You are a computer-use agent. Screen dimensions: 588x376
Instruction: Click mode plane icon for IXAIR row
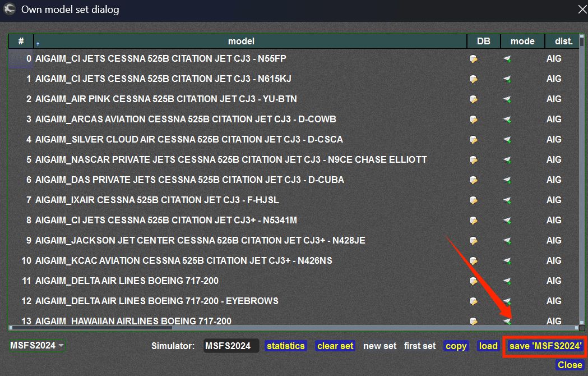click(x=507, y=200)
